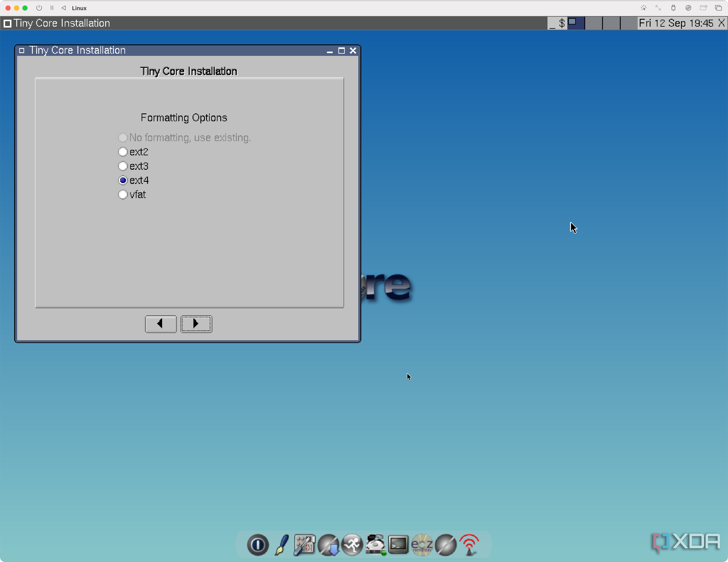Open the window menu icon in installer title bar
This screenshot has height=562, width=728.
point(22,51)
